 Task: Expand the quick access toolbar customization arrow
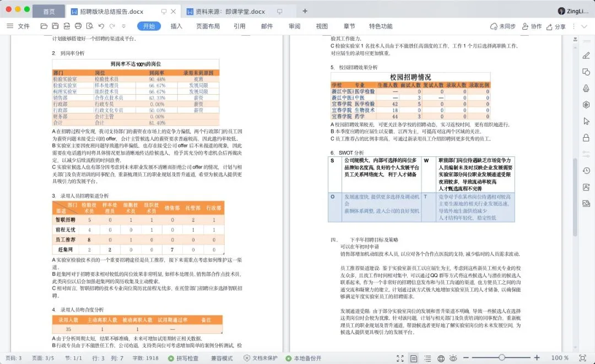[x=124, y=26]
